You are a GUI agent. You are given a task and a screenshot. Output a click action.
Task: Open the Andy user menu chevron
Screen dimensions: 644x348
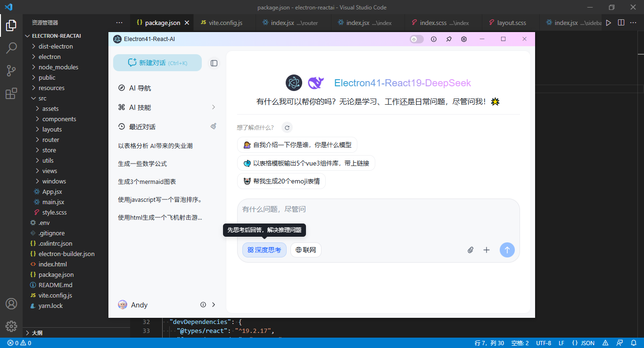point(214,305)
